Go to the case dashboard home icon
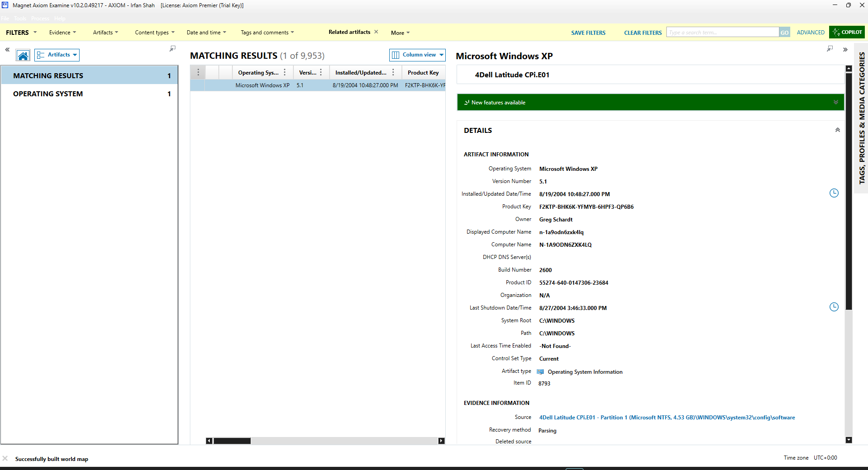Image resolution: width=868 pixels, height=470 pixels. [23, 55]
